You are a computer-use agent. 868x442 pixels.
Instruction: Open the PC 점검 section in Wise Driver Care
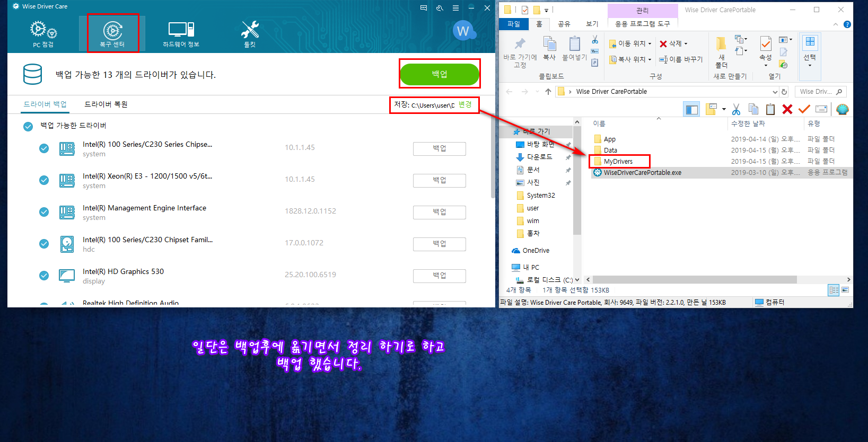43,34
